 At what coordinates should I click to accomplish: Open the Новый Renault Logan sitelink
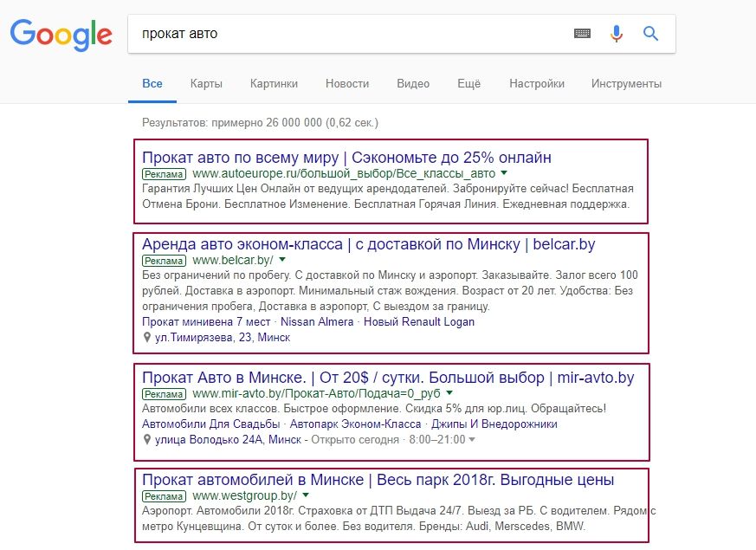[419, 321]
